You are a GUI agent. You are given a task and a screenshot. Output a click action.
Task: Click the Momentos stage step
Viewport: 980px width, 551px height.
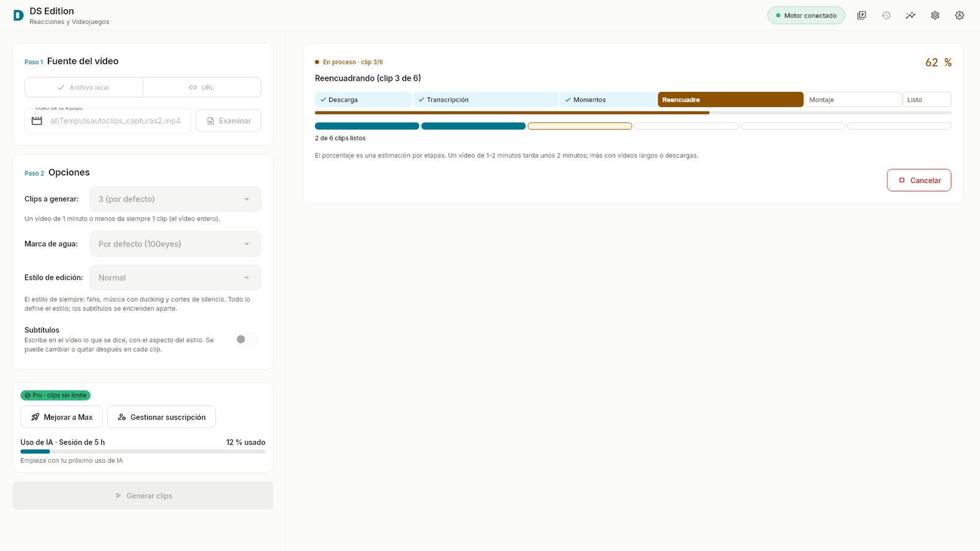coord(608,100)
